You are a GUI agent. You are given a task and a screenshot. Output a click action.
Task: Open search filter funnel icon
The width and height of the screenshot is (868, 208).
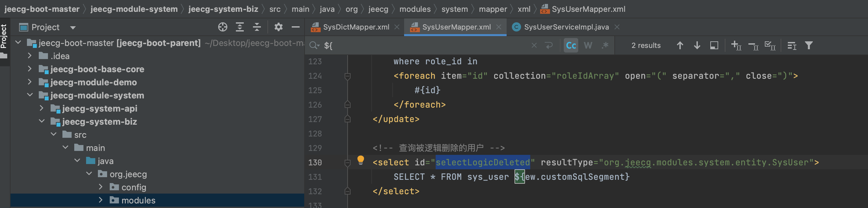point(809,45)
